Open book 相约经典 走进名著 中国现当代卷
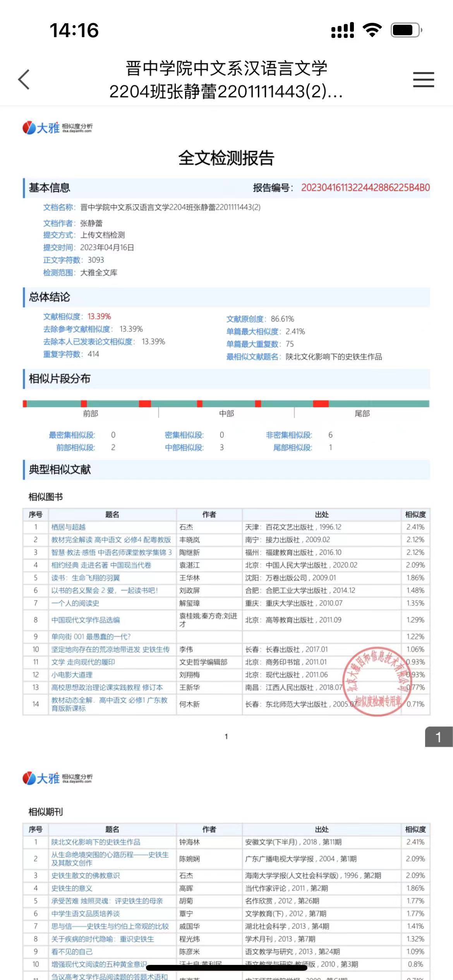Viewport: 453px width, 980px height. click(x=101, y=565)
